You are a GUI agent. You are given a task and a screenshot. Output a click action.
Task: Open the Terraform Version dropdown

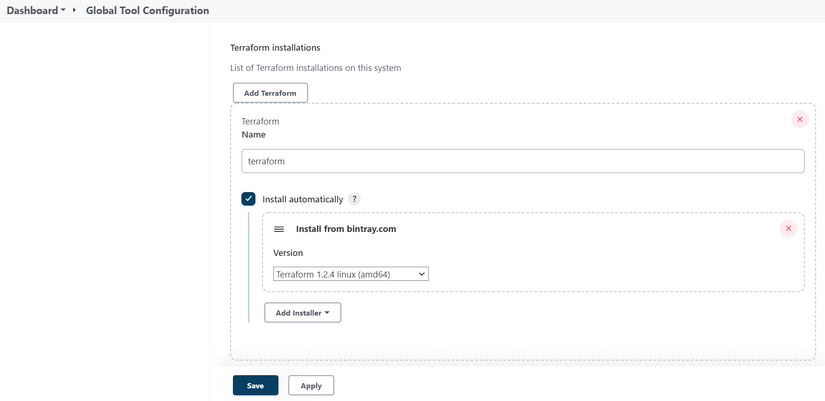pos(350,274)
